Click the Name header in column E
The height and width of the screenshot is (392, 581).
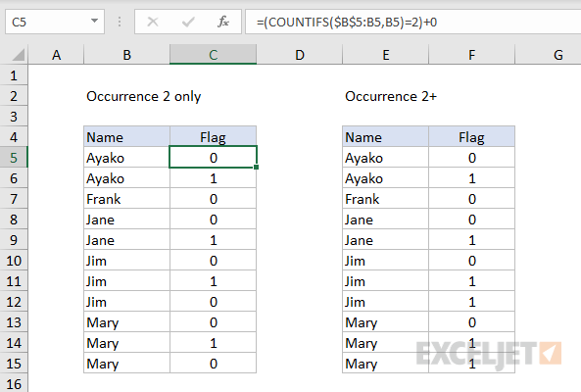[386, 137]
